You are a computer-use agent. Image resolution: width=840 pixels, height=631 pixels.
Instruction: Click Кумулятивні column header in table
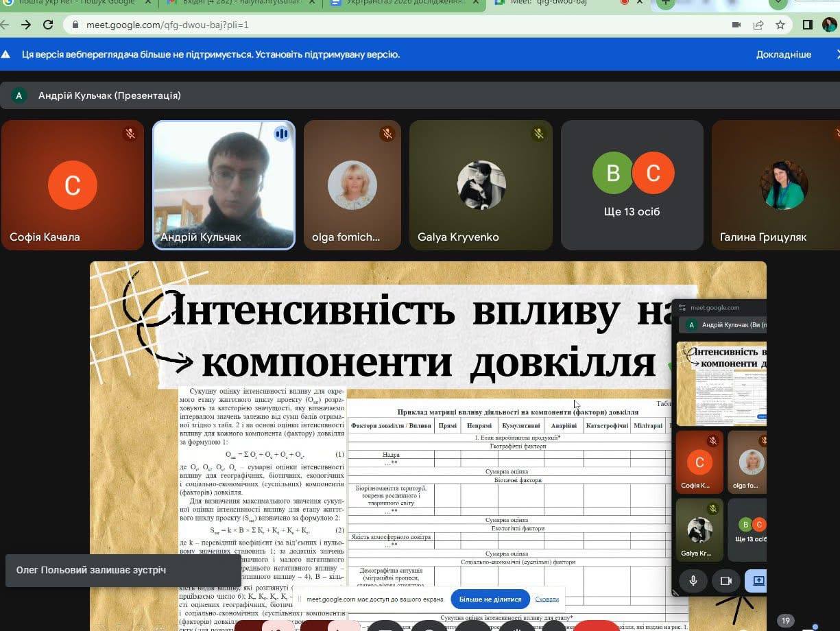521,426
